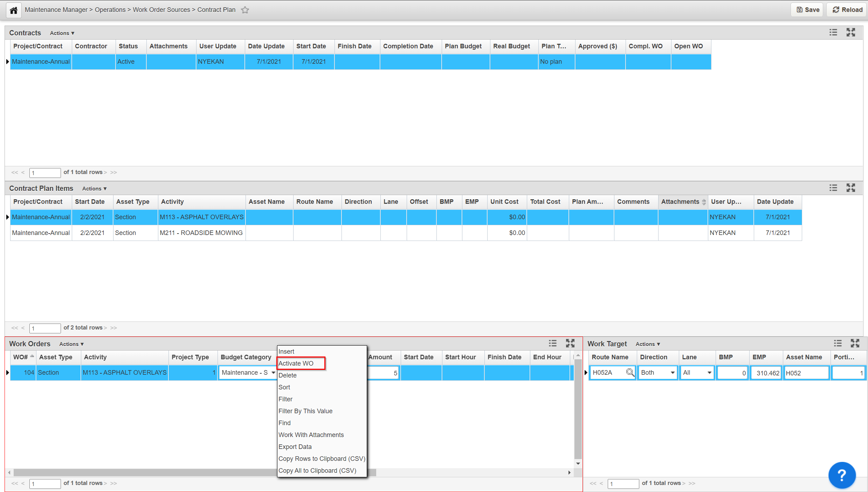Image resolution: width=868 pixels, height=492 pixels.
Task: Select the M211 - ROADSIDE MOWING row
Action: 201,233
